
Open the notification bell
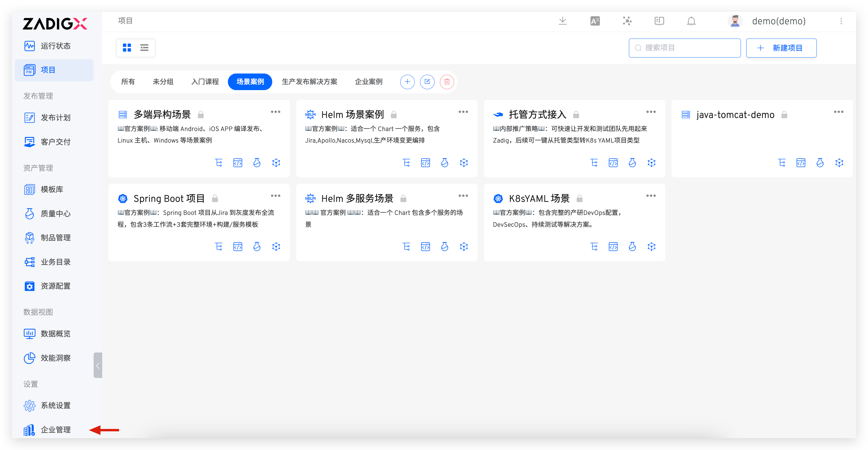[x=691, y=21]
